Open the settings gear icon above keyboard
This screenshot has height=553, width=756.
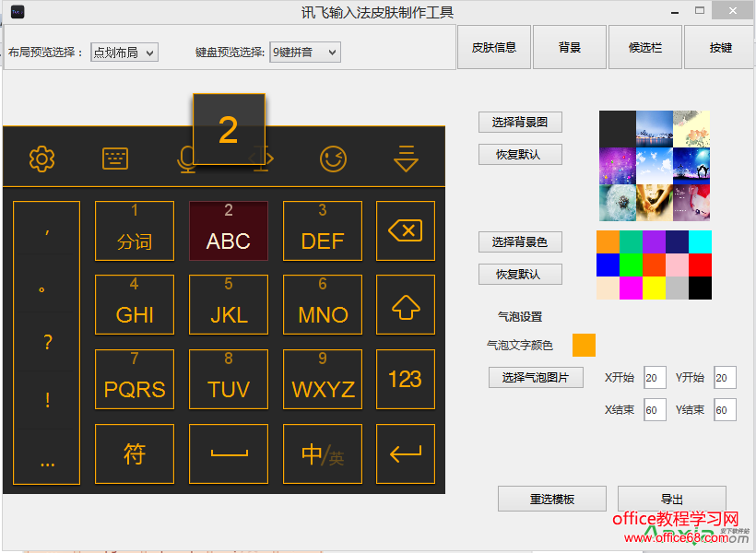pos(41,159)
